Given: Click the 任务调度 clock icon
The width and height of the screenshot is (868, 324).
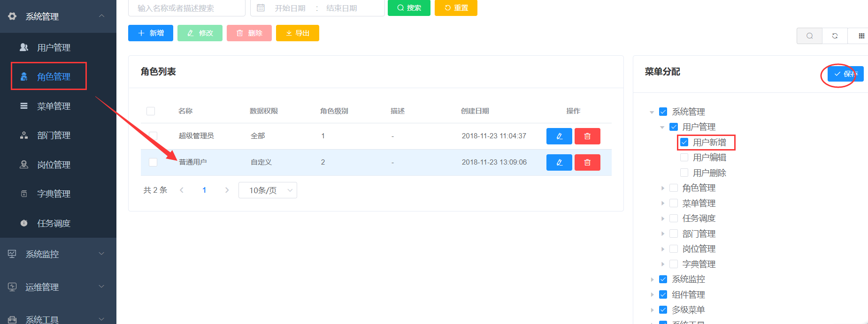Looking at the screenshot, I should pyautogui.click(x=24, y=223).
